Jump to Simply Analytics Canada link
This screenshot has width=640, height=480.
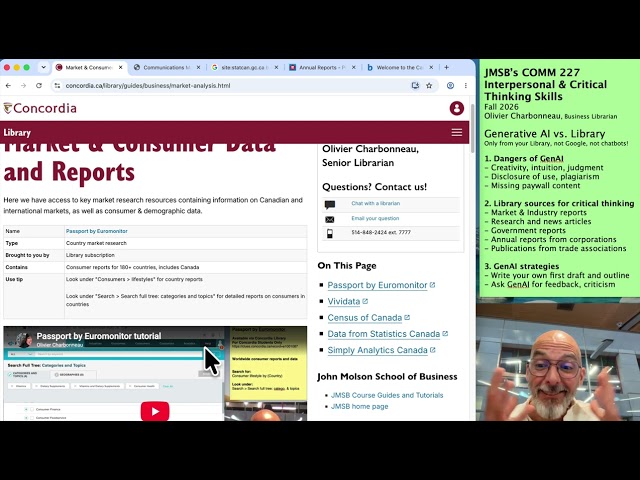[377, 351]
